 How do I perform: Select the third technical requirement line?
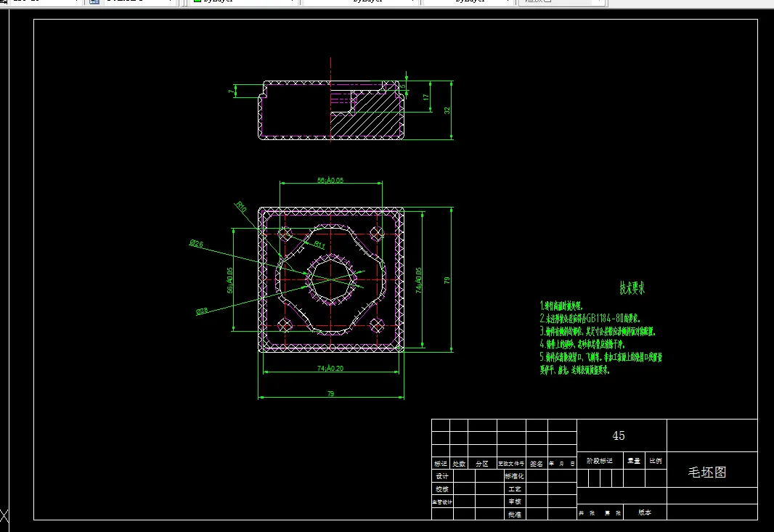[x=598, y=331]
